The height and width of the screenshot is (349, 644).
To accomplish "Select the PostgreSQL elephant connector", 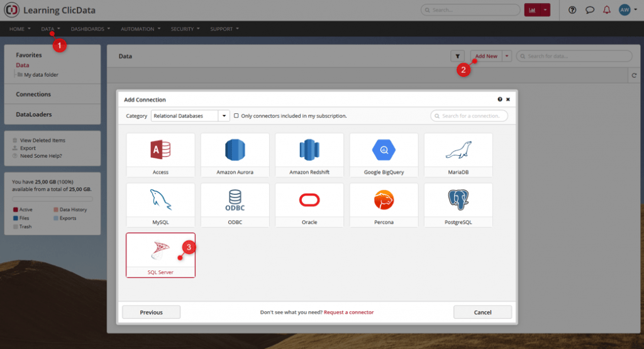I will [x=458, y=205].
